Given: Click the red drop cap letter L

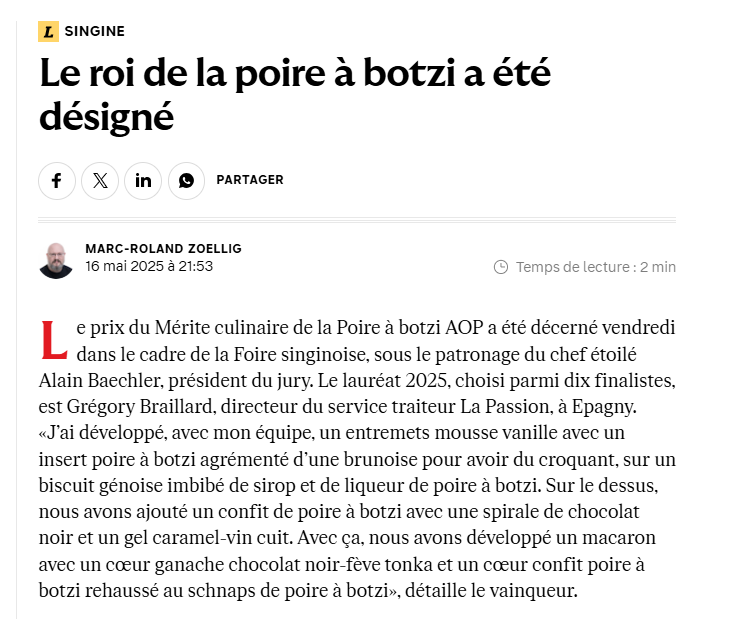Looking at the screenshot, I should click(x=53, y=340).
